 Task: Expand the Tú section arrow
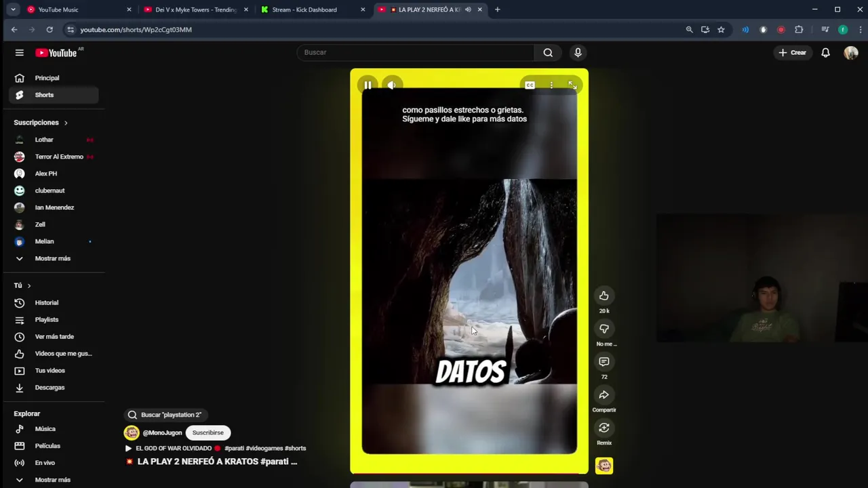coord(29,286)
